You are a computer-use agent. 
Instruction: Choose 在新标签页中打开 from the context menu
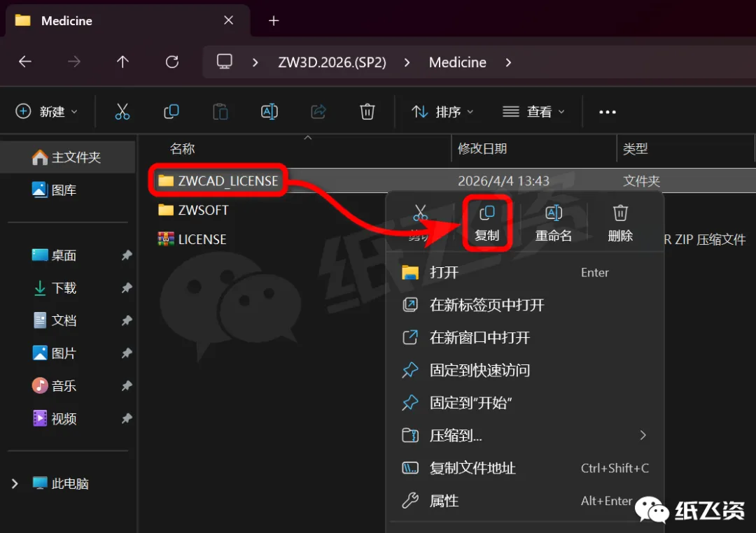(x=526, y=305)
